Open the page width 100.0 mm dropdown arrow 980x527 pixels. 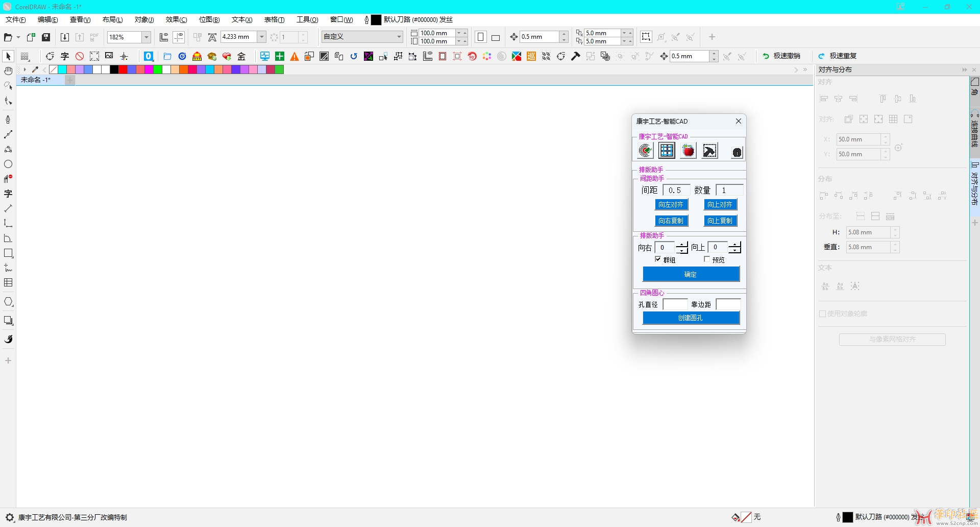coord(458,33)
